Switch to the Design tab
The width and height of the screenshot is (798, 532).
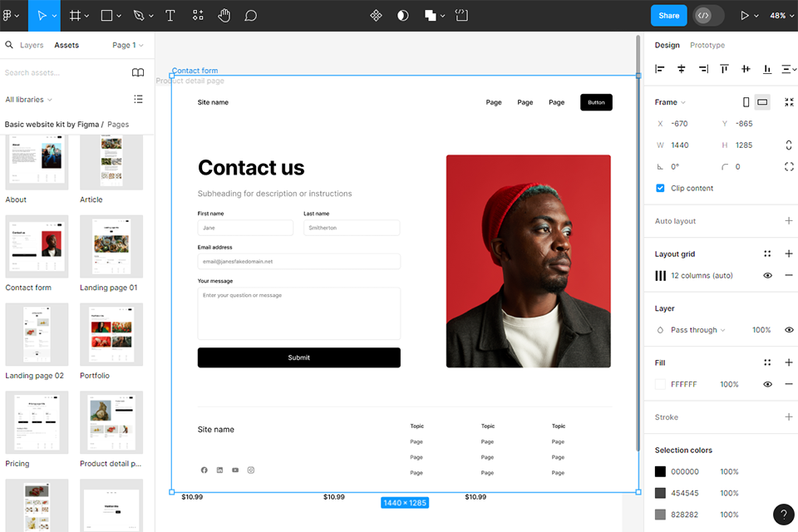667,46
